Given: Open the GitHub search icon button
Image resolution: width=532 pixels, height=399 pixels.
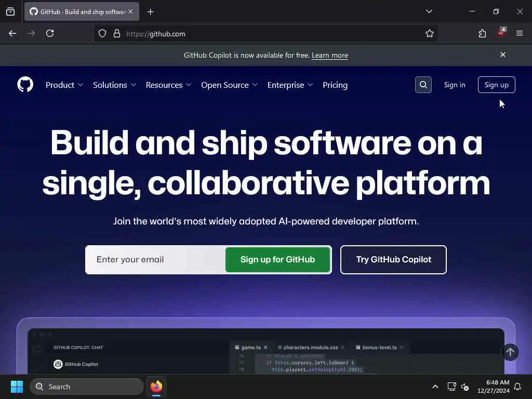Looking at the screenshot, I should pyautogui.click(x=423, y=85).
